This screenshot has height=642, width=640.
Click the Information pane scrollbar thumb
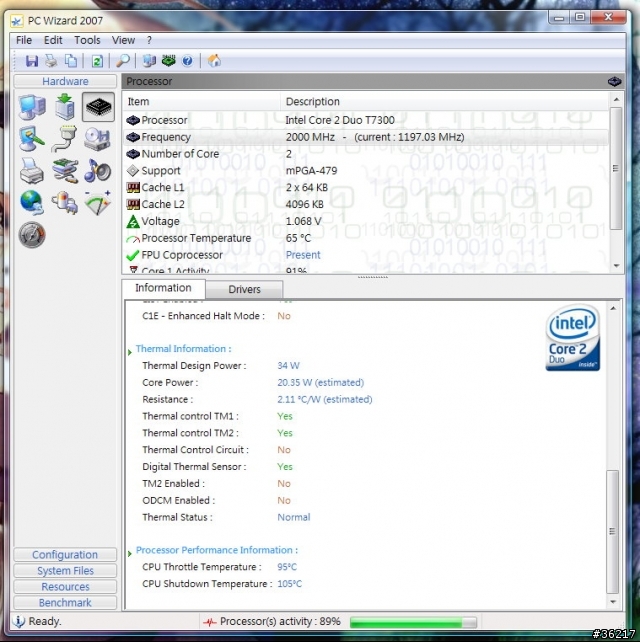point(613,531)
